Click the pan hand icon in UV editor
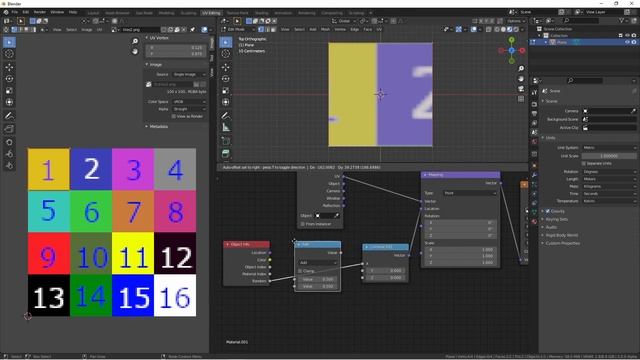This screenshot has width=640, height=360. (135, 51)
